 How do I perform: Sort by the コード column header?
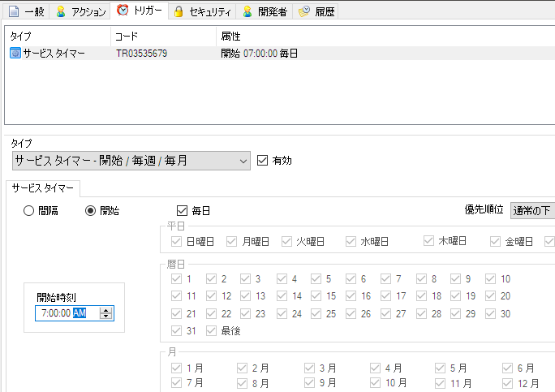(x=164, y=37)
